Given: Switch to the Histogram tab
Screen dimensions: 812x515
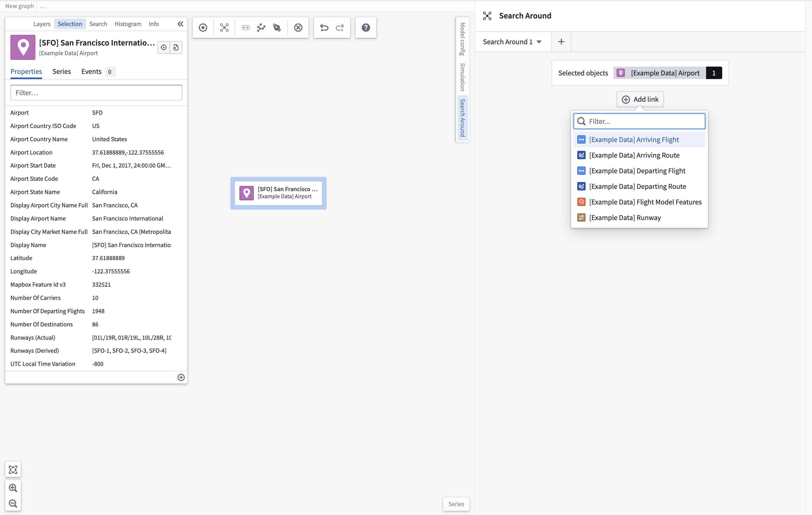Looking at the screenshot, I should click(x=128, y=24).
